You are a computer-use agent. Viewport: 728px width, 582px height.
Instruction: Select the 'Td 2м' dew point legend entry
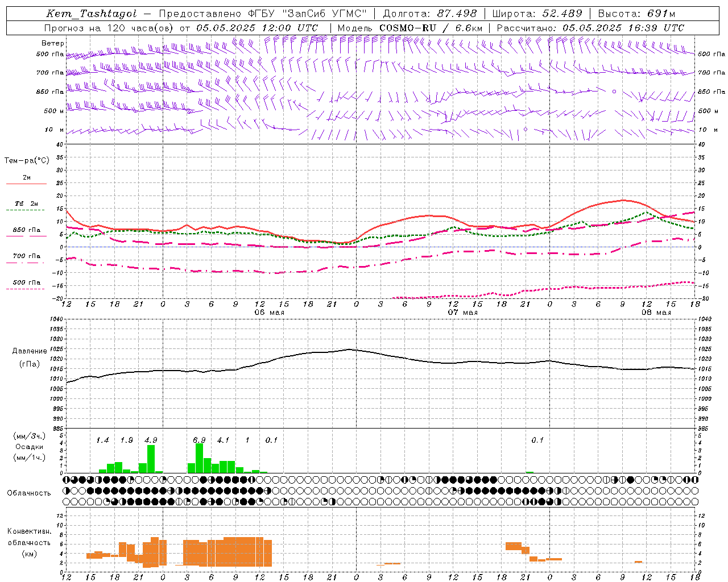tap(27, 203)
